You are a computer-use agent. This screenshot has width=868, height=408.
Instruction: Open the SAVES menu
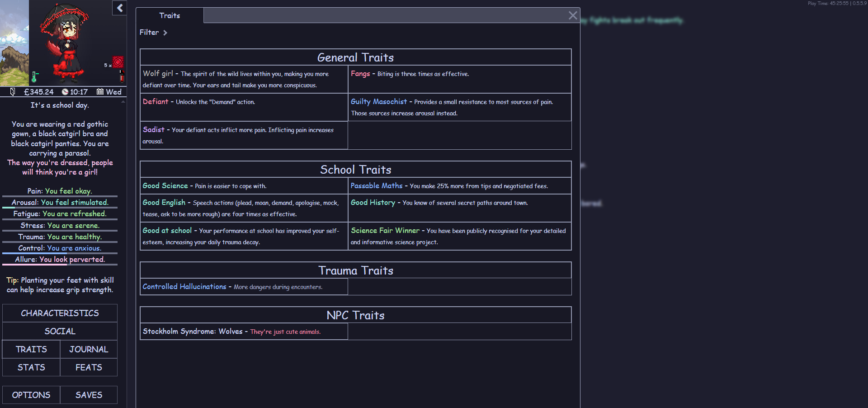pyautogui.click(x=89, y=395)
